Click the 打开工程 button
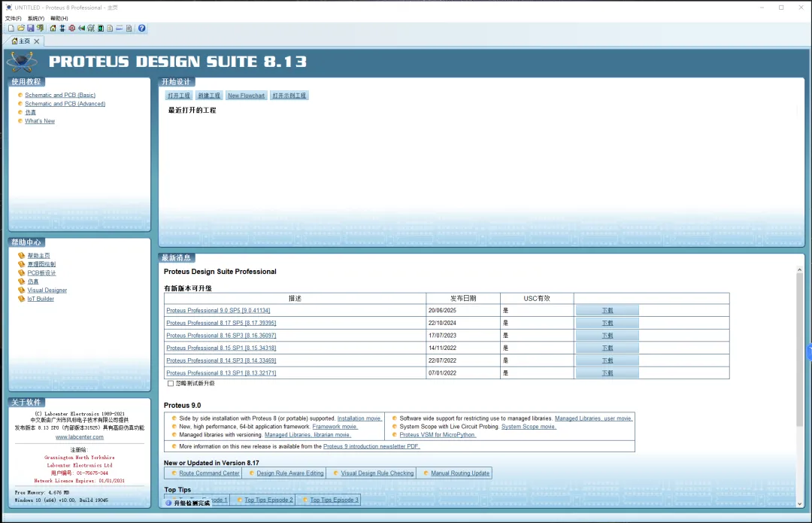The image size is (812, 523). tap(179, 96)
